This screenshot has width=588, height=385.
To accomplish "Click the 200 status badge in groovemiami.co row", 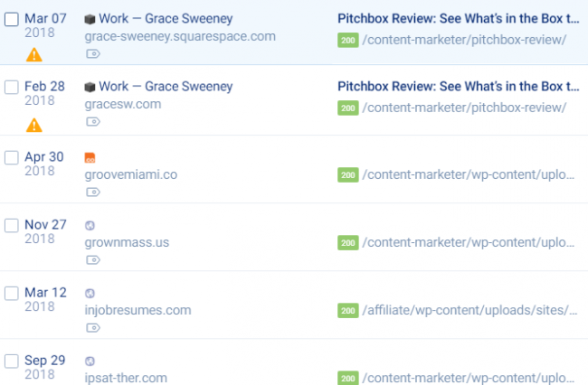I will coord(348,175).
